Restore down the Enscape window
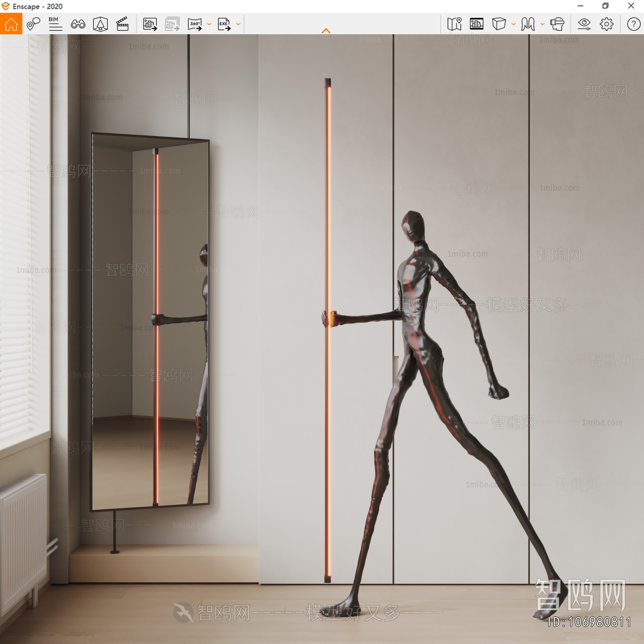This screenshot has height=644, width=644. (x=605, y=6)
